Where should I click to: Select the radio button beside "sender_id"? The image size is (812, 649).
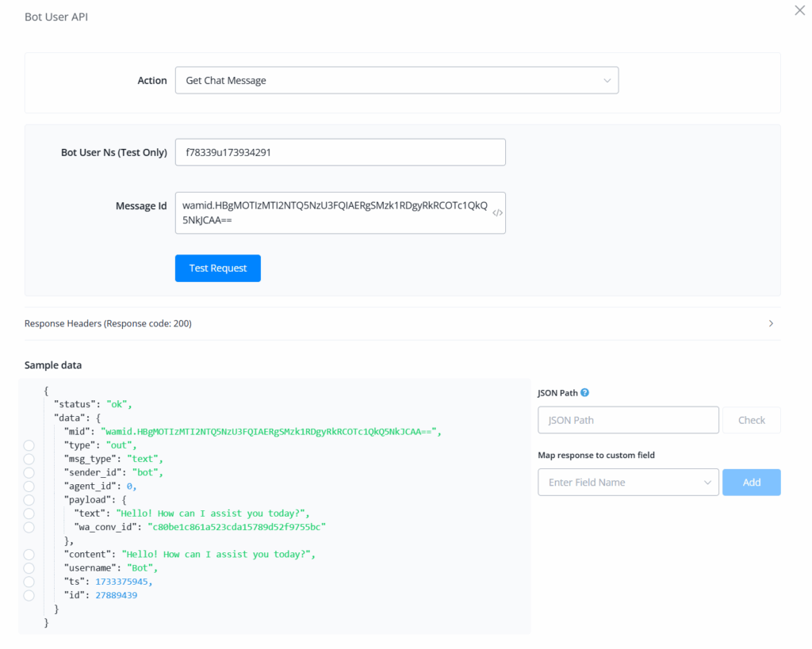29,472
